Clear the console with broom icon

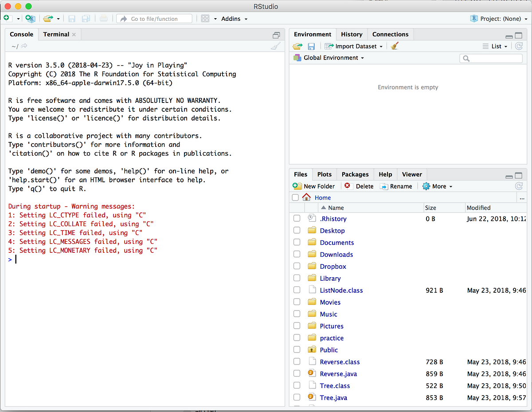276,46
